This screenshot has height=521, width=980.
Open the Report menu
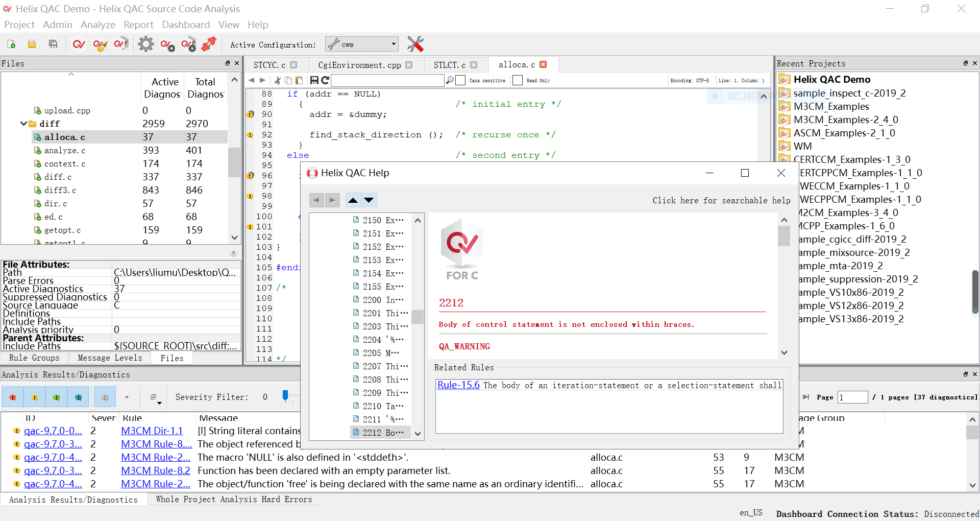click(x=138, y=25)
